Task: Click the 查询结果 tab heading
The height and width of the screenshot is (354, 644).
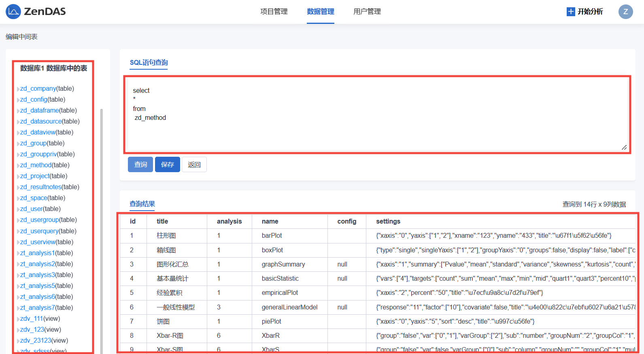Action: tap(142, 204)
